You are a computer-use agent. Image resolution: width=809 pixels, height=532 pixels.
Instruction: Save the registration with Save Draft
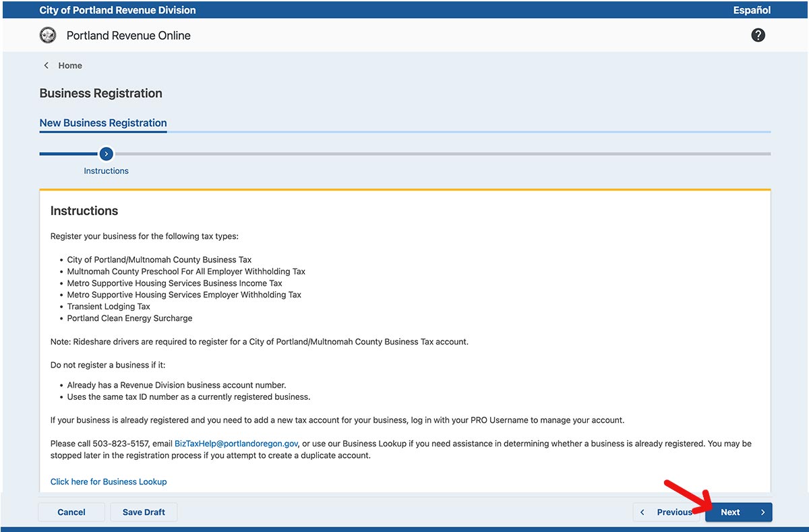[x=144, y=512]
